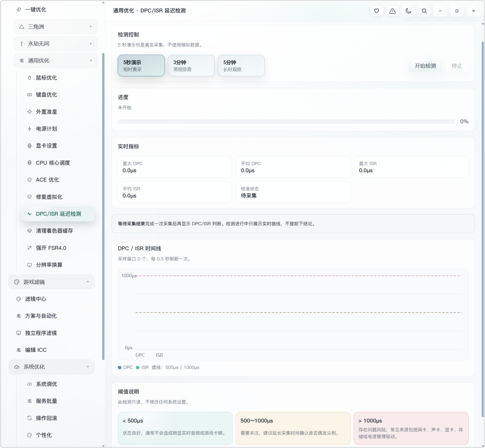Click the < 500μs threshold card
485x448 pixels.
pyautogui.click(x=175, y=429)
